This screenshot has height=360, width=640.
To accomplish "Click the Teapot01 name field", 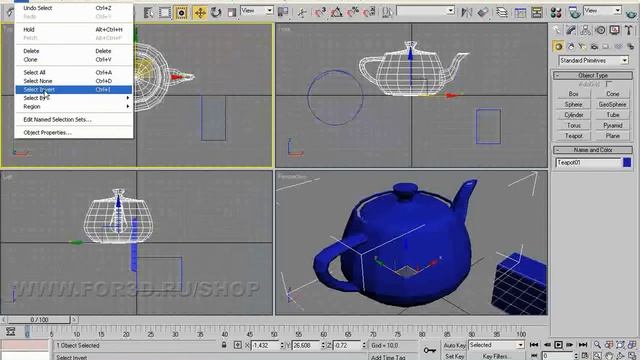I will pos(588,162).
